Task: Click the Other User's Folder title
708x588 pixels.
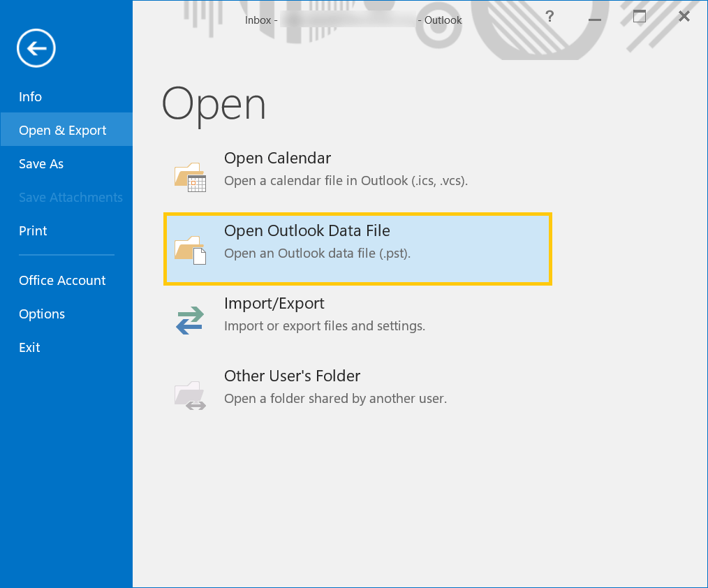Action: (292, 376)
